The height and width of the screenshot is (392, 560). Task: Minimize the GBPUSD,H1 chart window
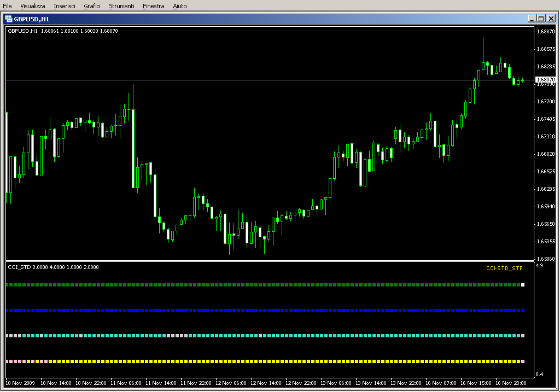[532, 19]
